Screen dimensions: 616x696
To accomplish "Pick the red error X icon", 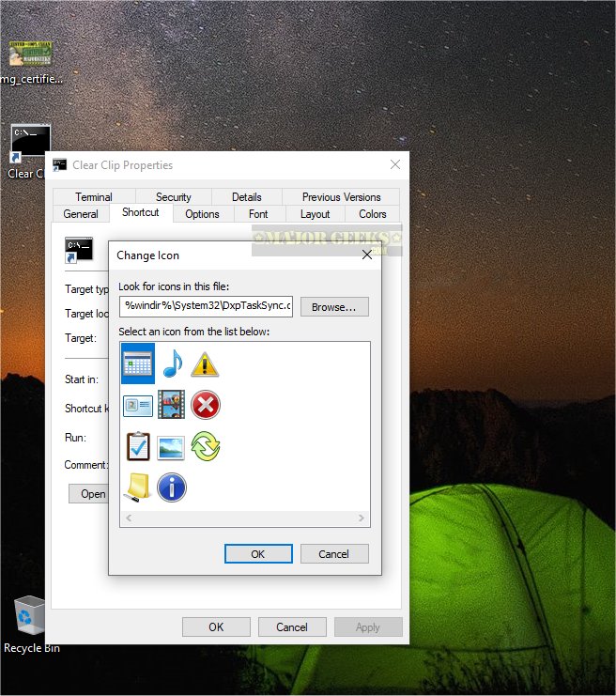I will [206, 405].
